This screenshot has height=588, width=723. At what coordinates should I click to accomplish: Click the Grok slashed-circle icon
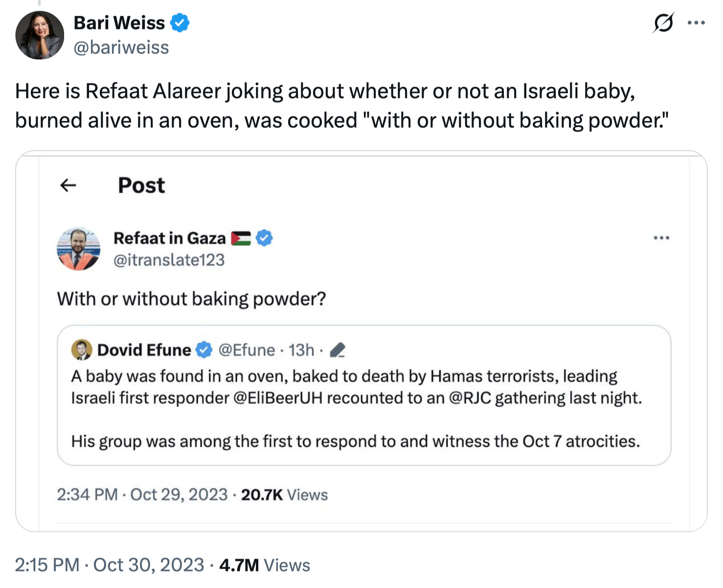click(x=663, y=23)
